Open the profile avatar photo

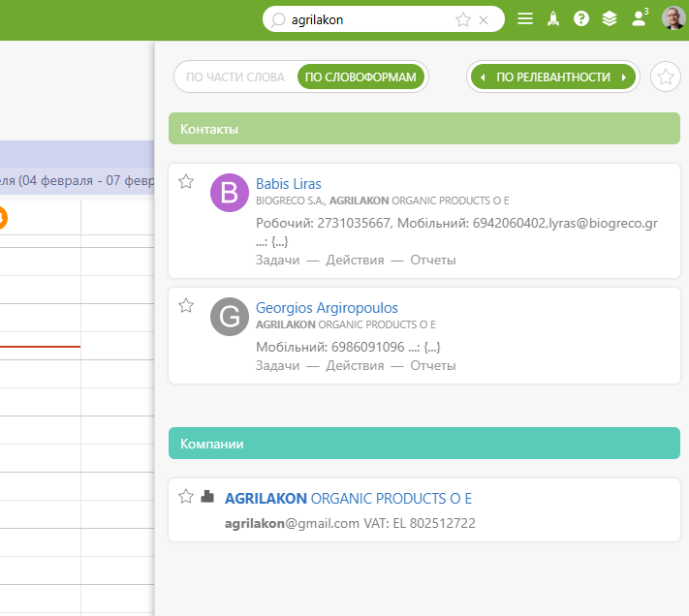(673, 18)
